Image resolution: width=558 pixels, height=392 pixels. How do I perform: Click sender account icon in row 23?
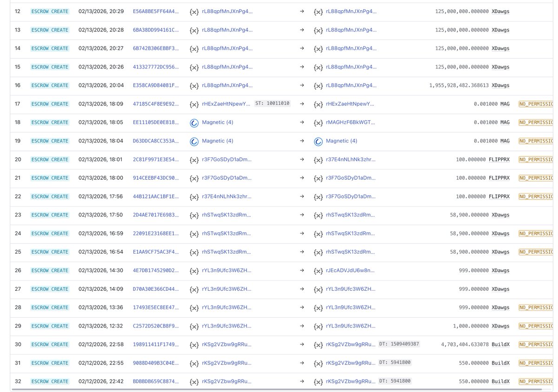point(194,215)
